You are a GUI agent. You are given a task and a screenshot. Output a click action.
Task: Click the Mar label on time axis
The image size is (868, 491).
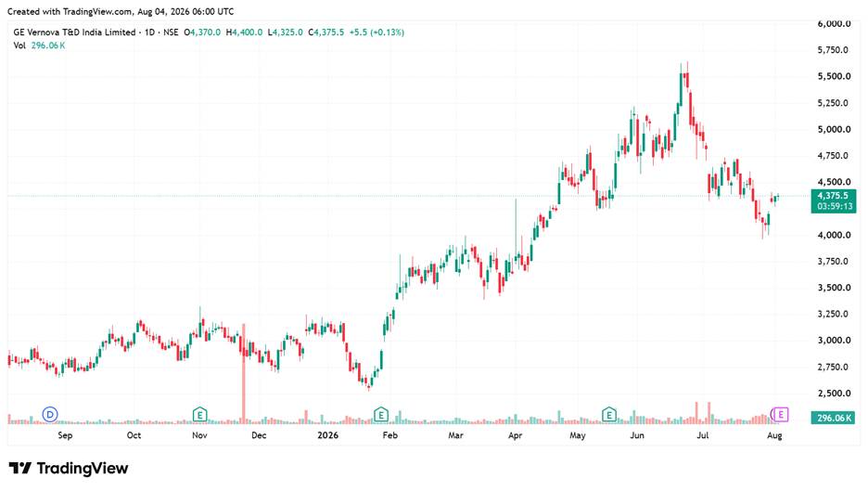[455, 435]
